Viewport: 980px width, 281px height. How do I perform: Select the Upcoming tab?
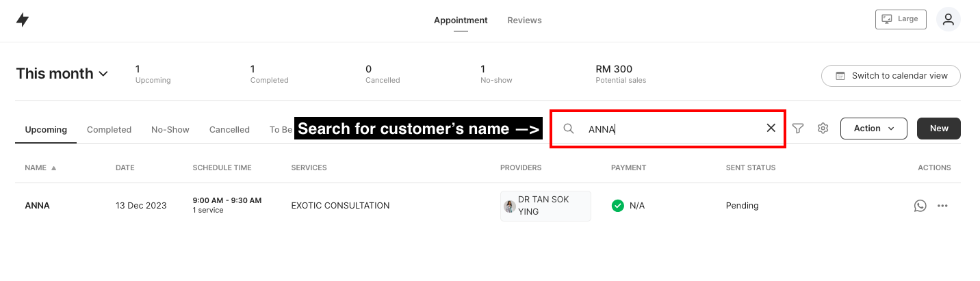click(x=46, y=129)
